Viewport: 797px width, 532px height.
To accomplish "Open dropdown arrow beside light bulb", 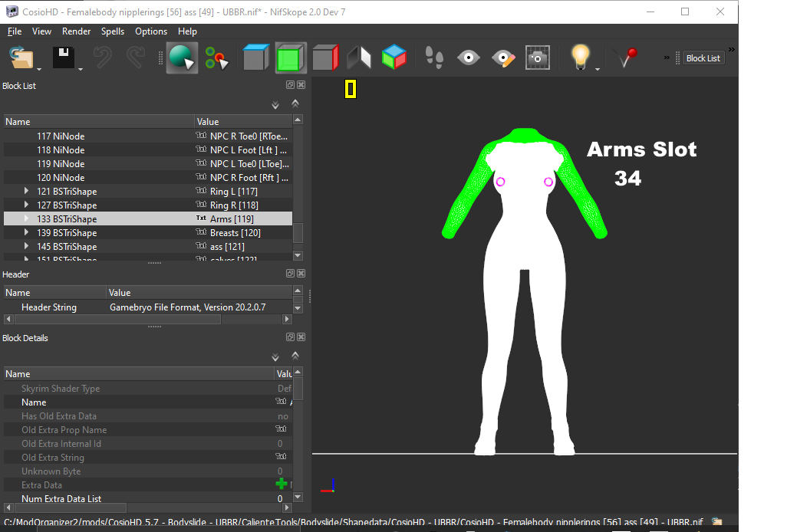I will click(598, 69).
